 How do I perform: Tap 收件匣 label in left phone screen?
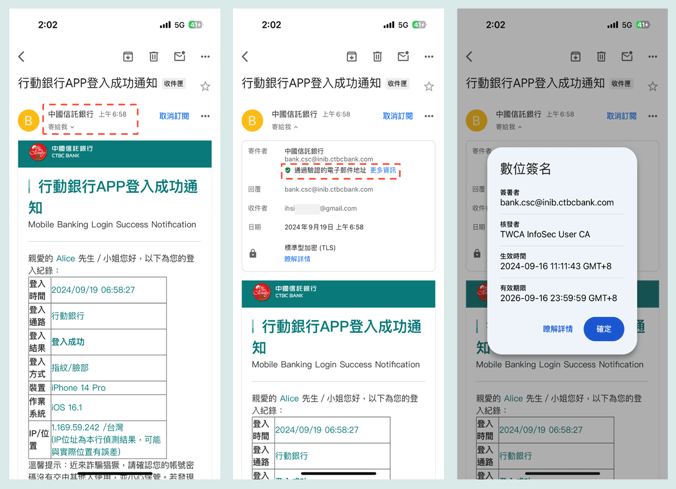click(x=174, y=83)
